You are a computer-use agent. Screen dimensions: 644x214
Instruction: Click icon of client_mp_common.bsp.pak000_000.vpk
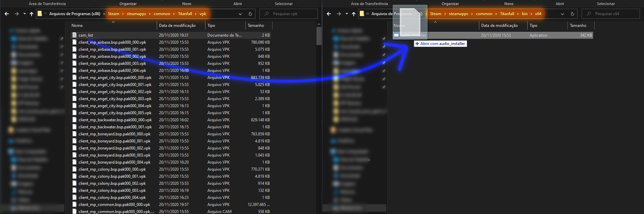(x=75, y=204)
